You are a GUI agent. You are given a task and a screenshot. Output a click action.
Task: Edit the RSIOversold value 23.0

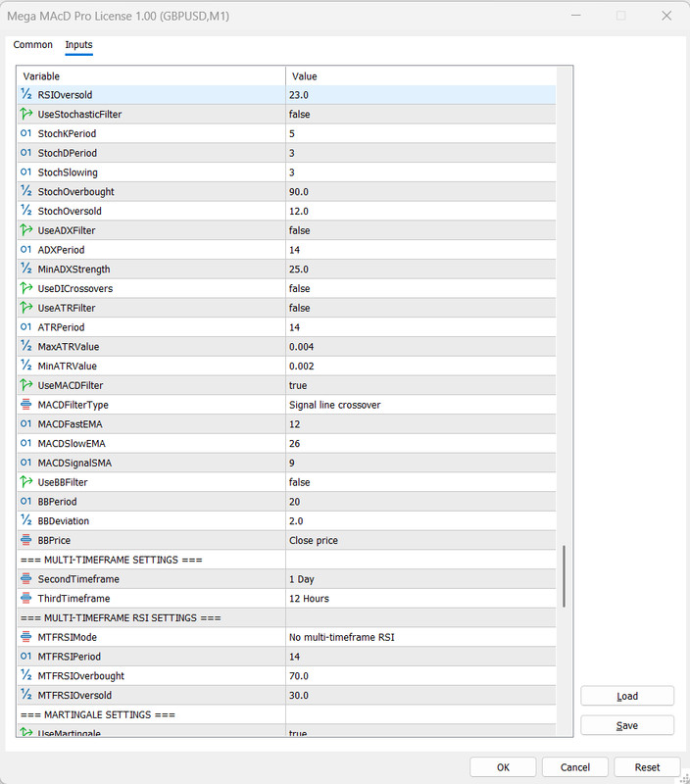coord(420,94)
